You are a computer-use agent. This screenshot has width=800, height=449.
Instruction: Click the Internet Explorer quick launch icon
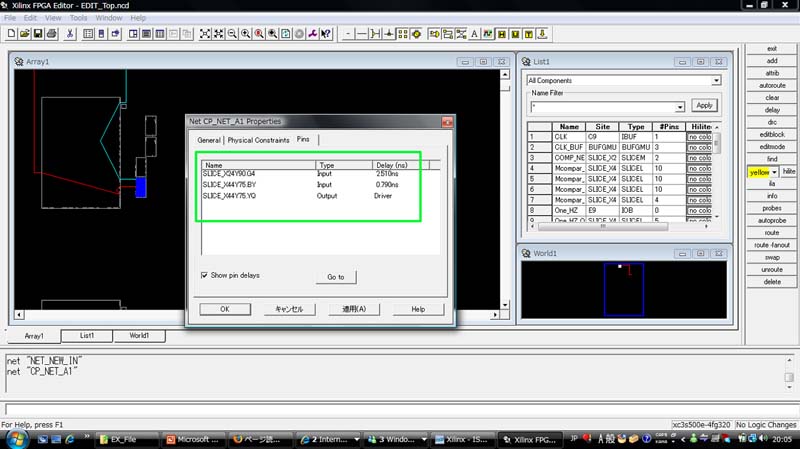coord(69,439)
